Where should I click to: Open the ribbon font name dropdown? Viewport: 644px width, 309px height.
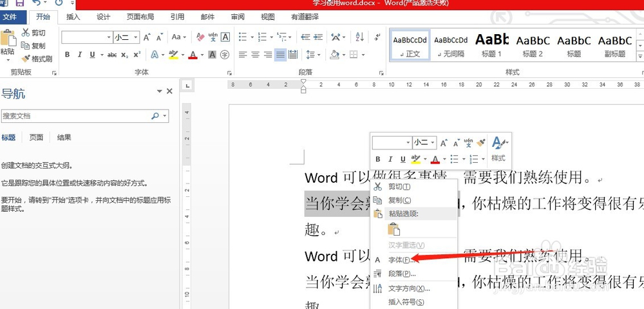(x=109, y=37)
